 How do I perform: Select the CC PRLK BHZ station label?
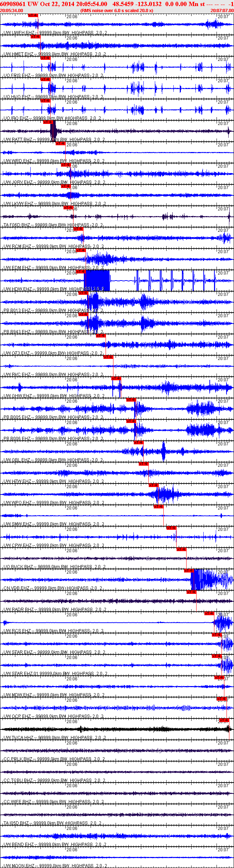pyautogui.click(x=18, y=759)
